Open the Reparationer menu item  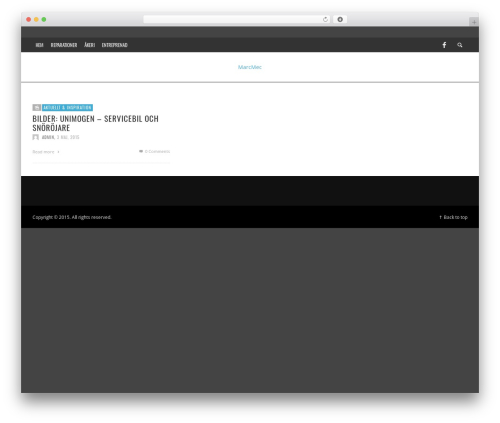64,45
